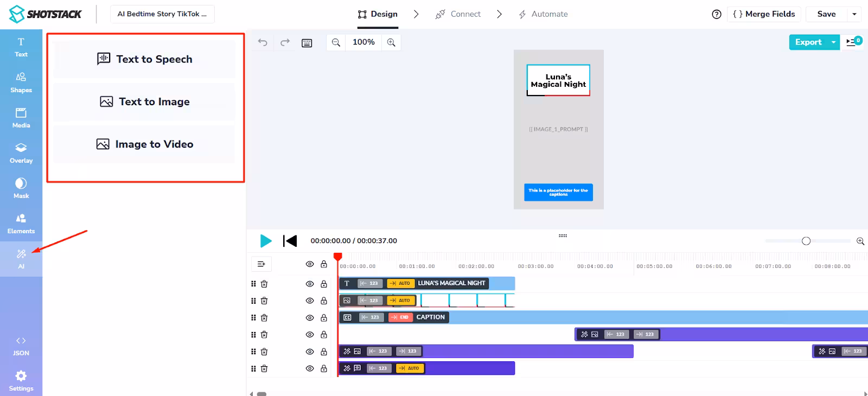
Task: Lock the bottom text-to-speech track
Action: tap(324, 368)
